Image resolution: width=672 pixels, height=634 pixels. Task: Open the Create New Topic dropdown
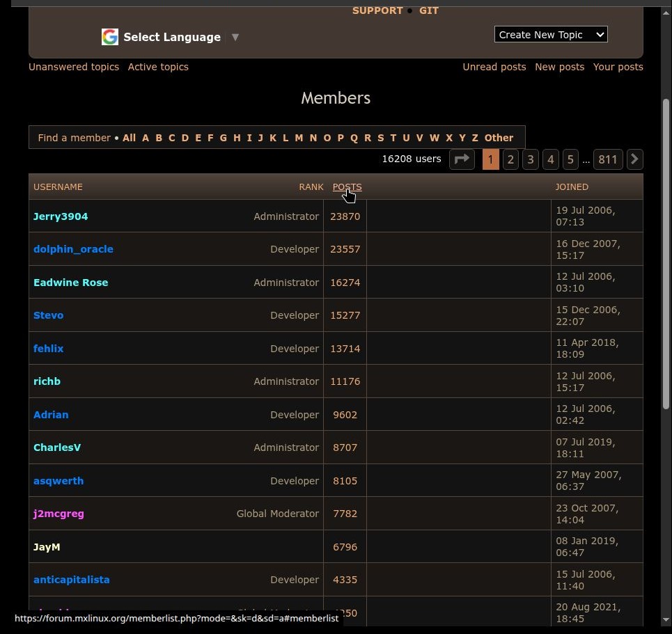(551, 34)
